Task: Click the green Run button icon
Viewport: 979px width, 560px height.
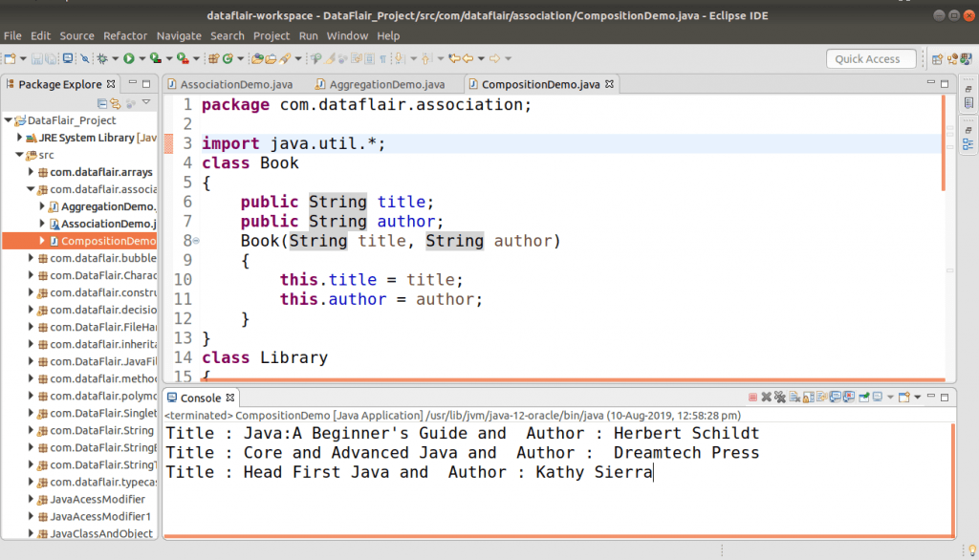Action: pos(129,58)
